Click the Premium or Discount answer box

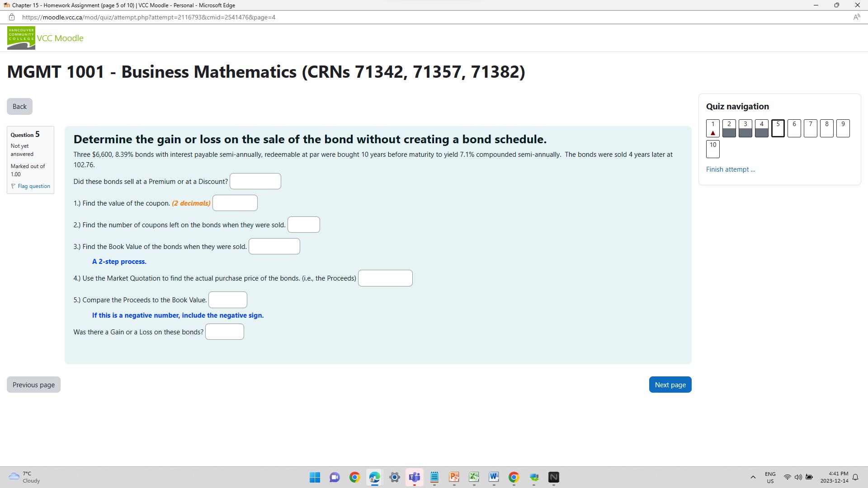click(255, 181)
